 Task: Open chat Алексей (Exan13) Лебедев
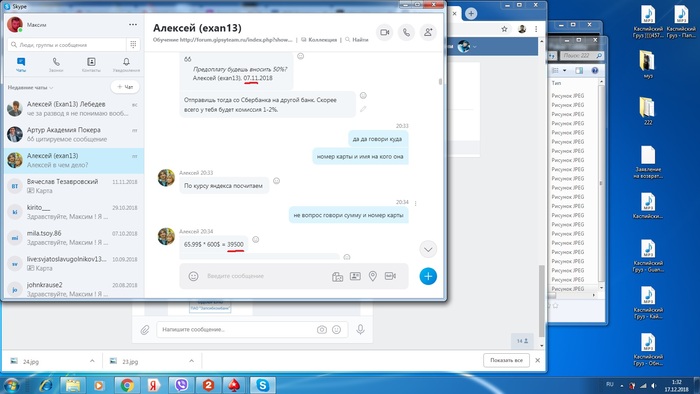pyautogui.click(x=74, y=108)
